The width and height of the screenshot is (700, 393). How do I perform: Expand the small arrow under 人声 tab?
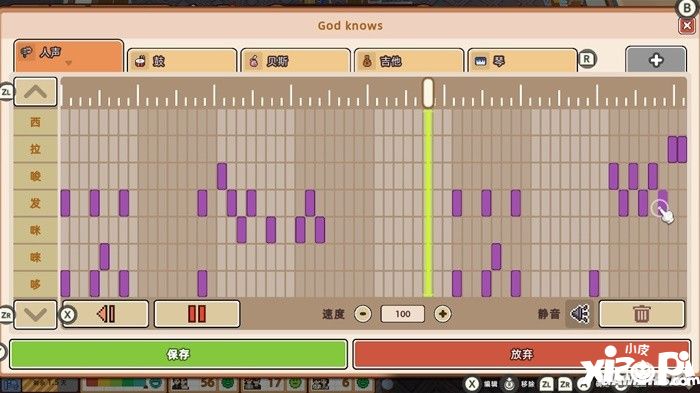tap(68, 63)
